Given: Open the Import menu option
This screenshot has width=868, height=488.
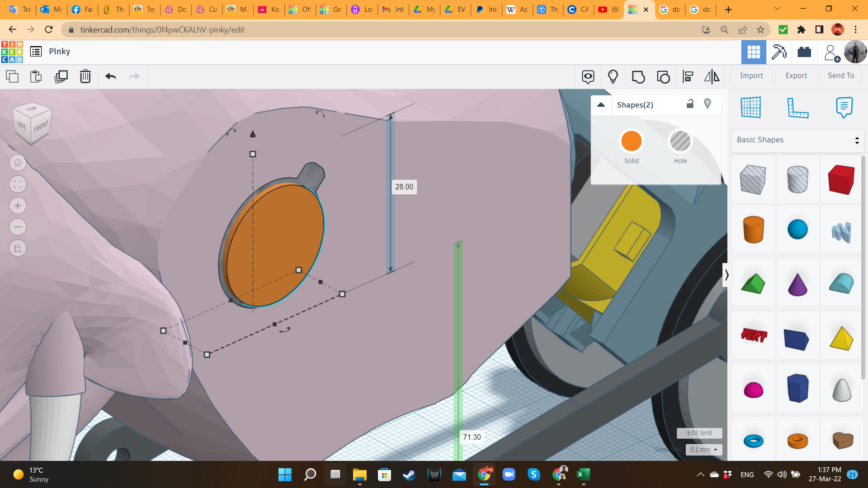Looking at the screenshot, I should tap(751, 76).
